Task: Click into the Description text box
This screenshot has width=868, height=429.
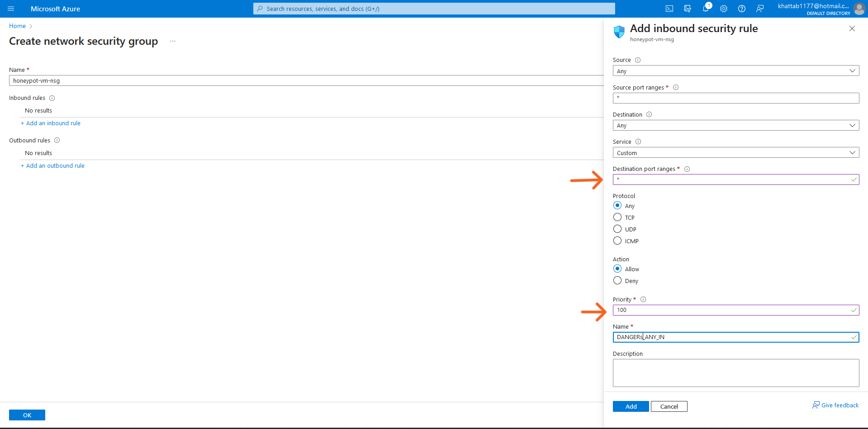Action: [735, 372]
